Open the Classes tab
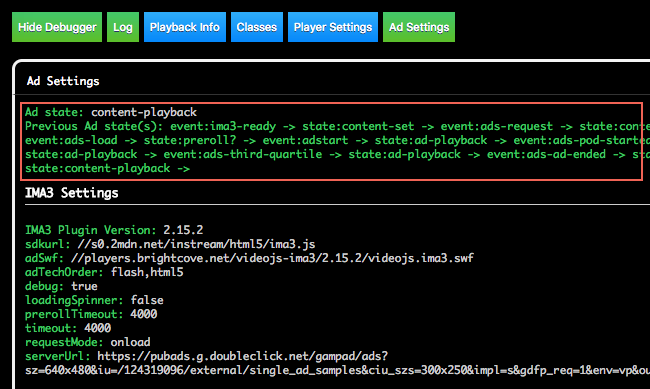 257,27
